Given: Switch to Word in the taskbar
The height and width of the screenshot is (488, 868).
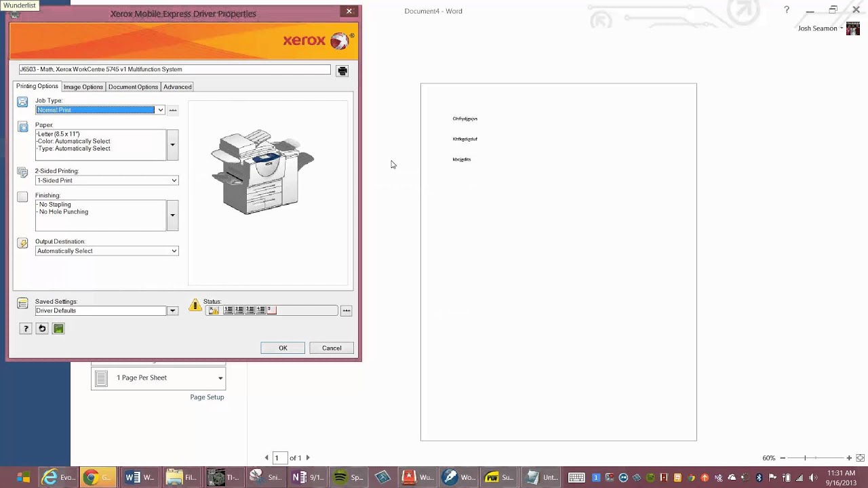Looking at the screenshot, I should 141,477.
